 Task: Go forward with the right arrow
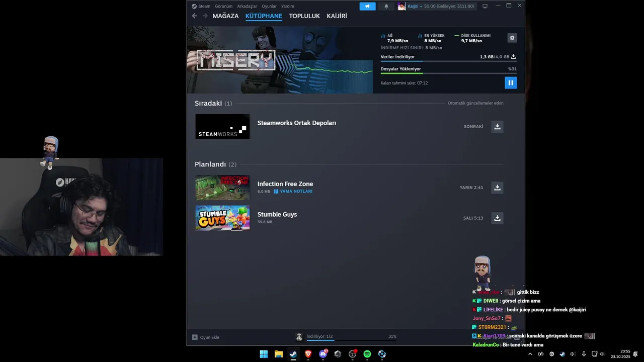coord(205,16)
